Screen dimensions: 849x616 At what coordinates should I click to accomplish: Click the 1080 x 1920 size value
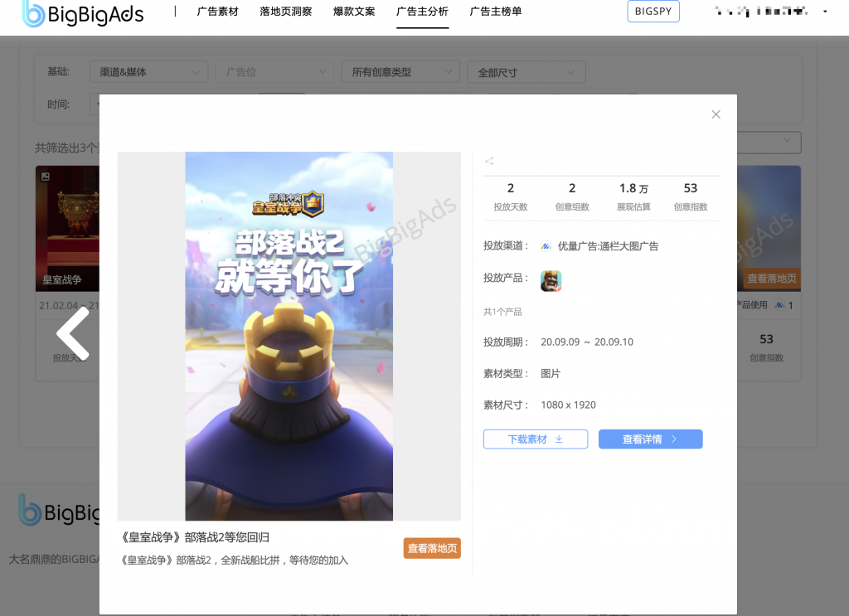(x=568, y=405)
